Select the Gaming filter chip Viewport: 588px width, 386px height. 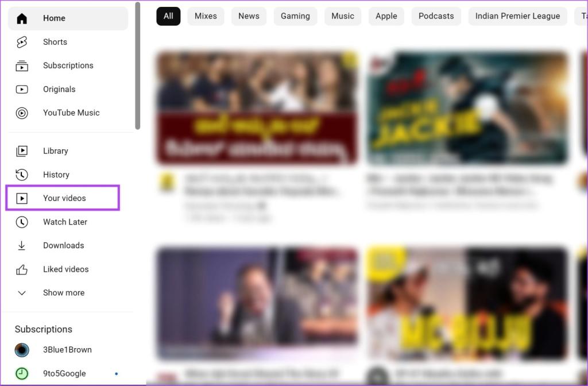[x=295, y=16]
